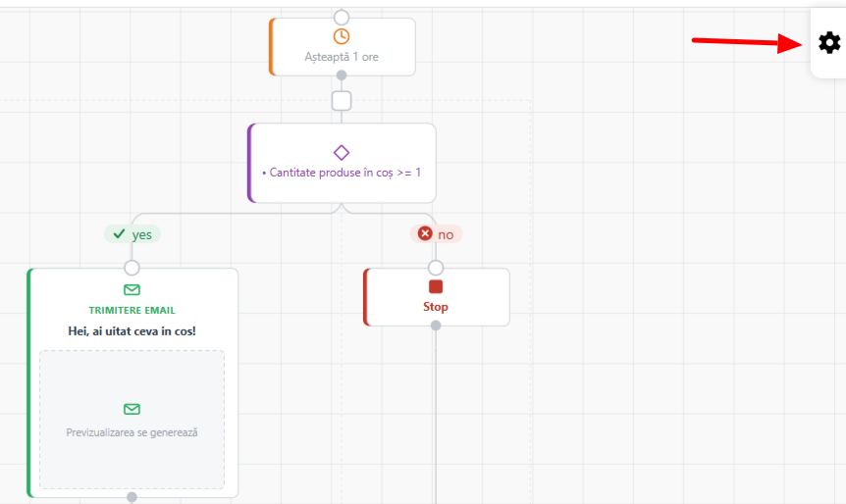Click the 'Hei, ai uitat ceva in cos!' subject
Screen dimensions: 846x504
coord(132,331)
